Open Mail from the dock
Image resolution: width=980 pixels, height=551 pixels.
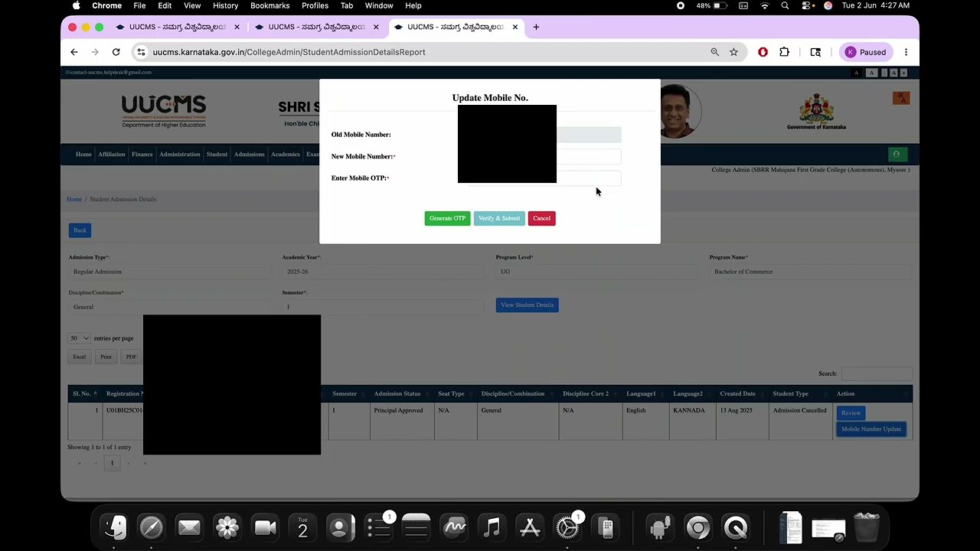(x=188, y=527)
